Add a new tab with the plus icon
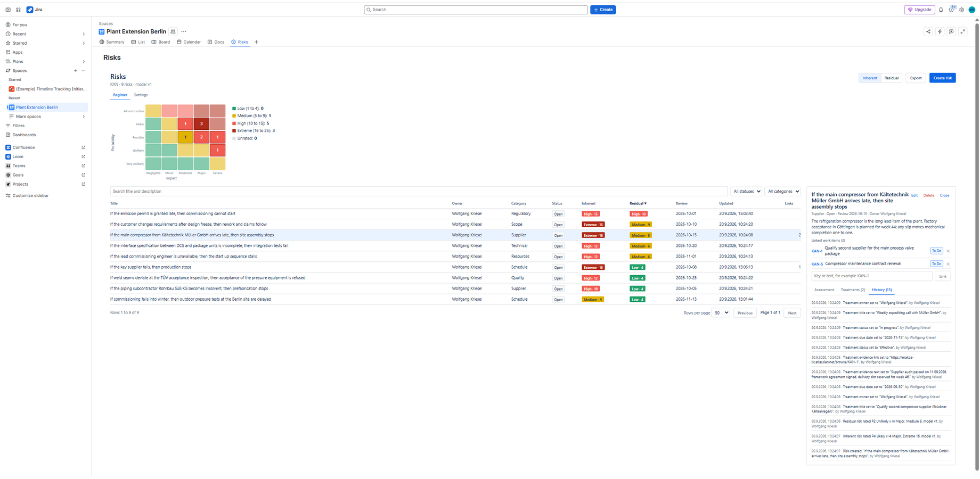 256,42
